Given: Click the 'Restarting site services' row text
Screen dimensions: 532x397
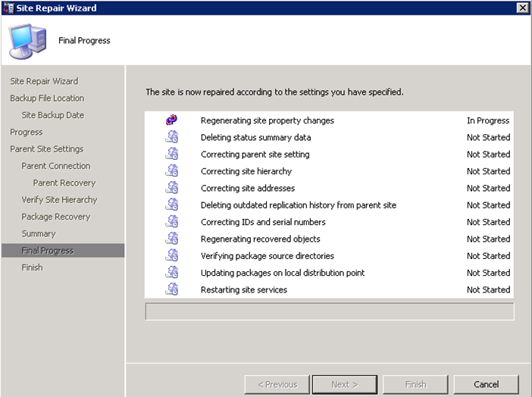Looking at the screenshot, I should 244,290.
